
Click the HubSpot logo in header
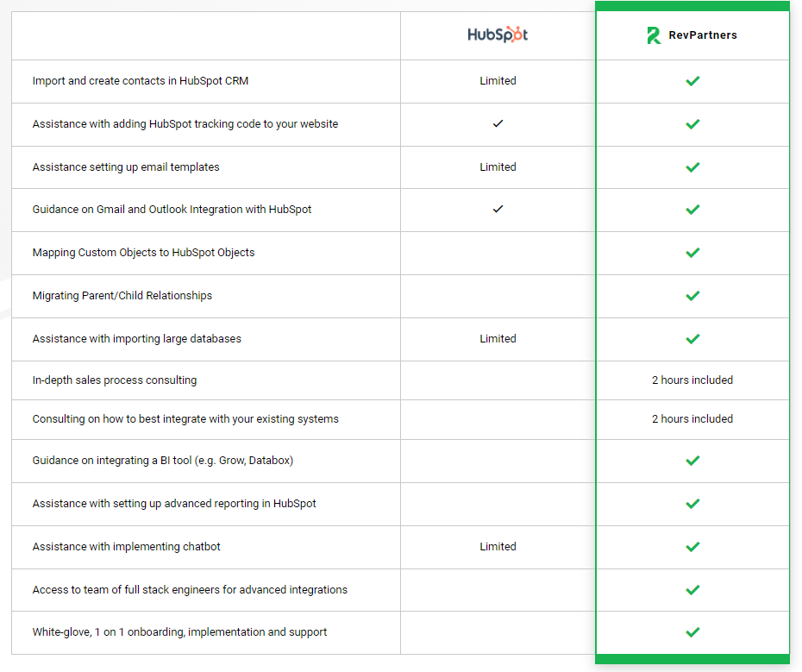(498, 35)
